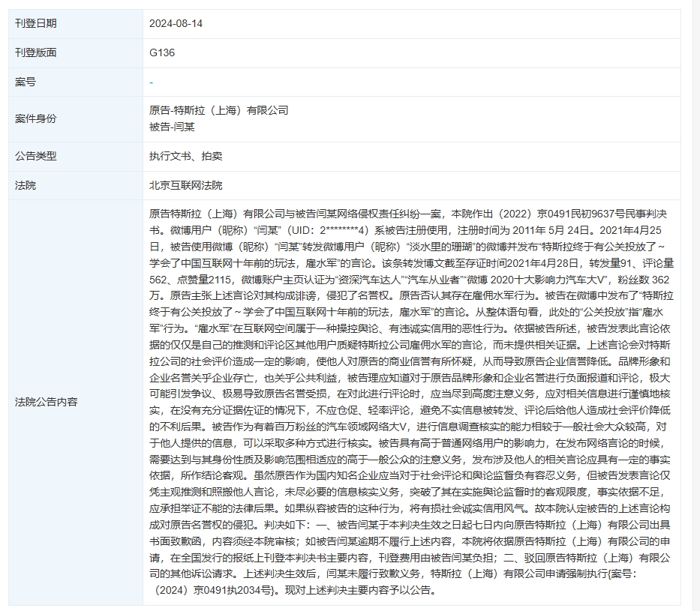Click the 刊登日期 label cell
700x611 pixels.
coord(76,24)
